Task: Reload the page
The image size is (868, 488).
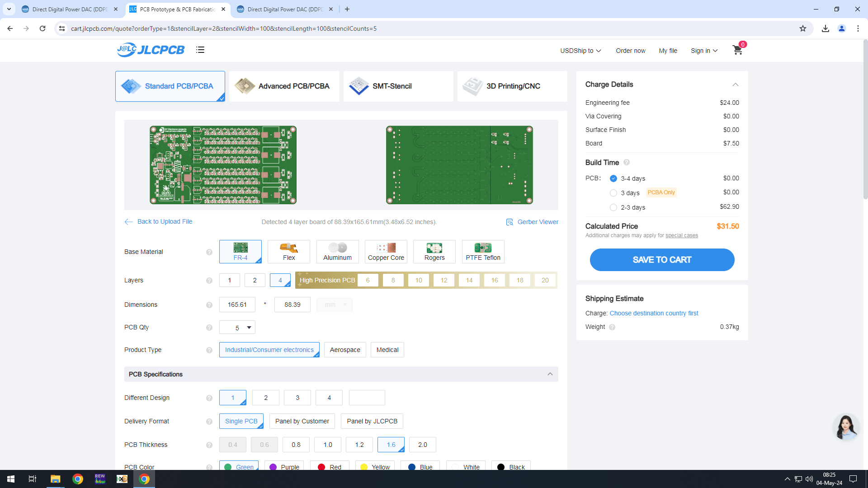Action: point(42,28)
